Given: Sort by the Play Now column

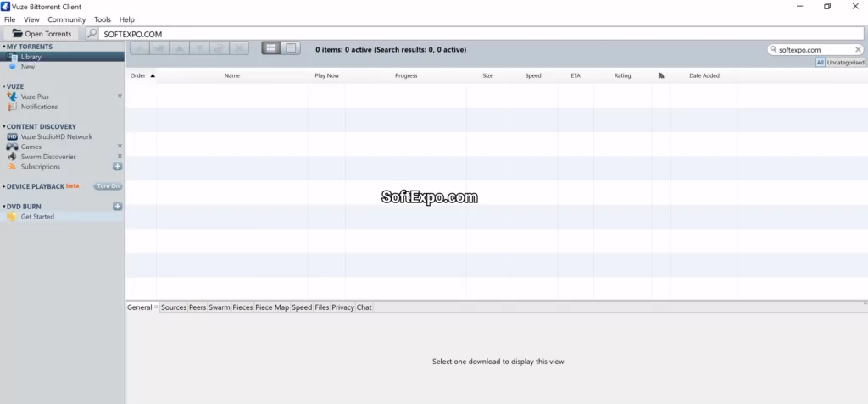Looking at the screenshot, I should coord(326,75).
